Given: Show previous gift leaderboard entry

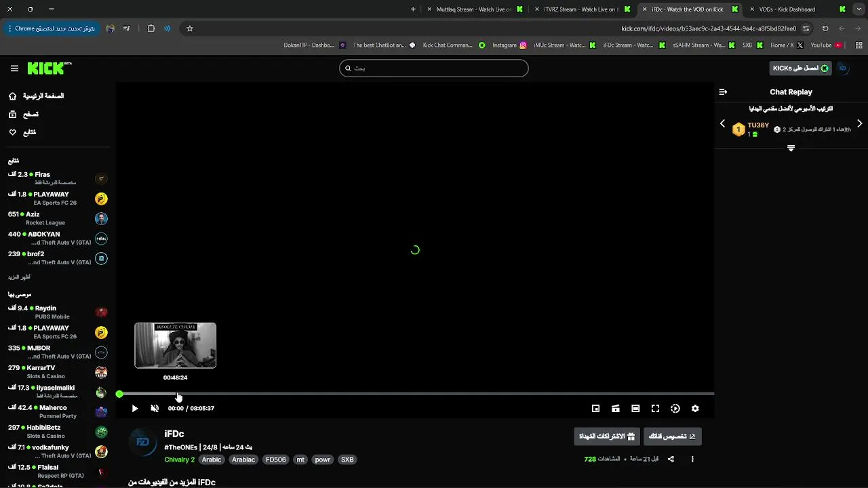Looking at the screenshot, I should [x=722, y=124].
